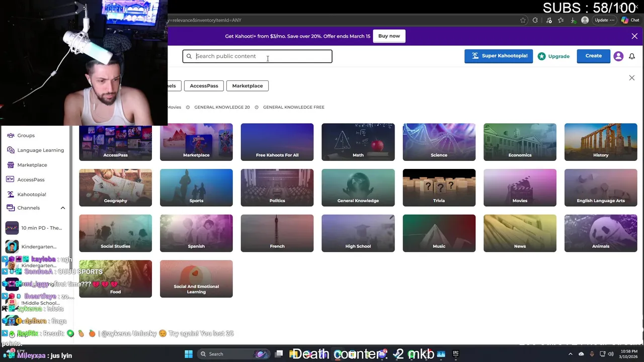
Task: Click the Search public content field
Action: pyautogui.click(x=257, y=56)
